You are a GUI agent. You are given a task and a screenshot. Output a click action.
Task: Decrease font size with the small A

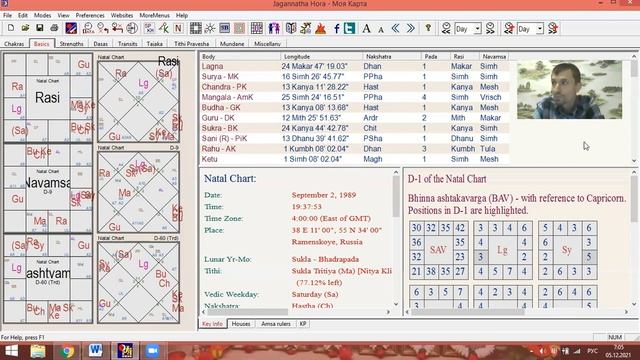[x=381, y=29]
